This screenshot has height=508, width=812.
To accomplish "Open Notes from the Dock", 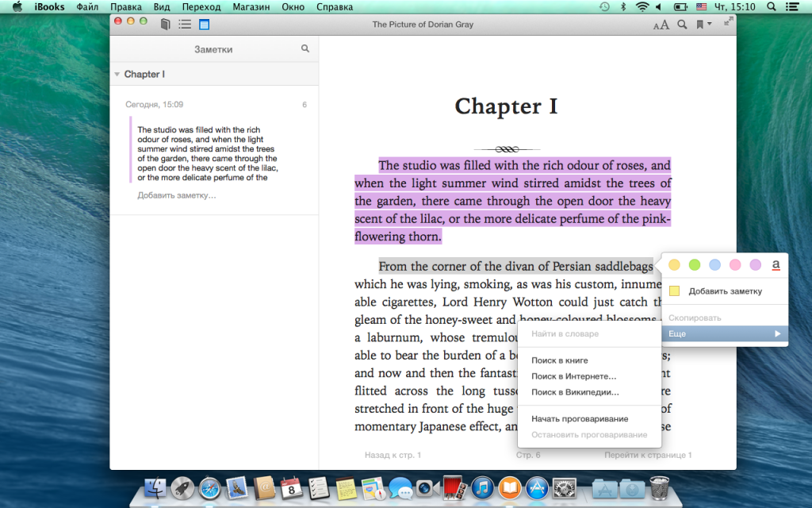I will [346, 488].
